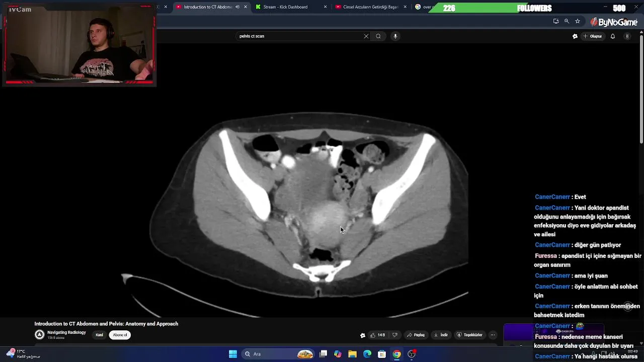Click the install app icon in address bar
The image size is (644, 362).
555,21
